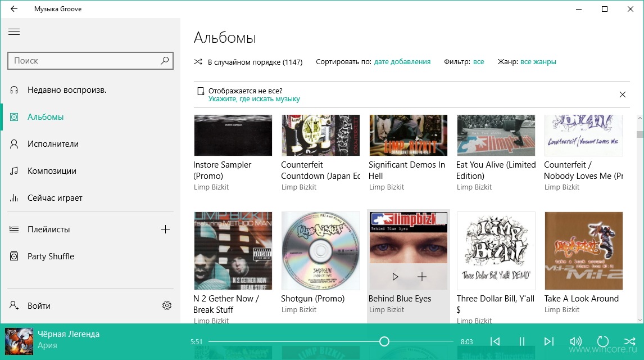The image size is (644, 360).
Task: Open Significant Demos In Hell album cover
Action: 408,135
